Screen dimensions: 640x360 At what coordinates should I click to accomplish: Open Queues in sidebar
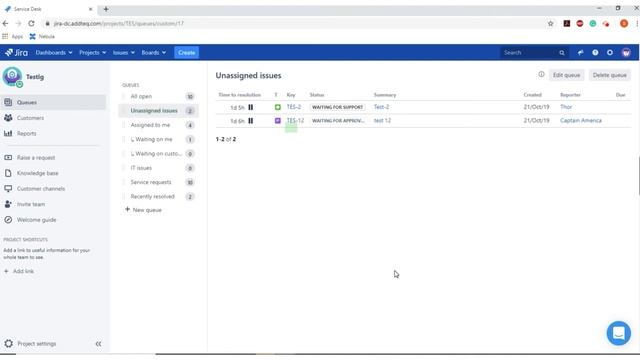(x=53, y=102)
